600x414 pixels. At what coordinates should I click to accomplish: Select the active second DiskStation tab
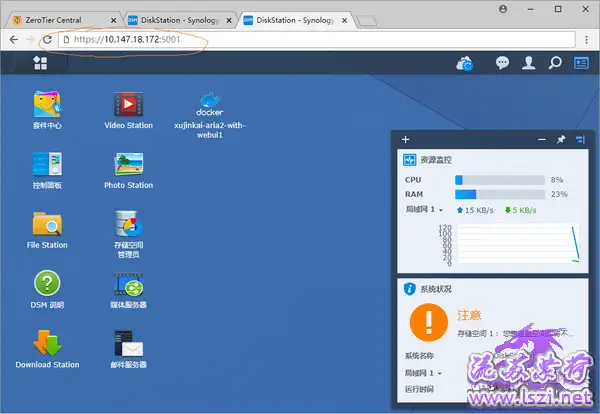pos(293,20)
